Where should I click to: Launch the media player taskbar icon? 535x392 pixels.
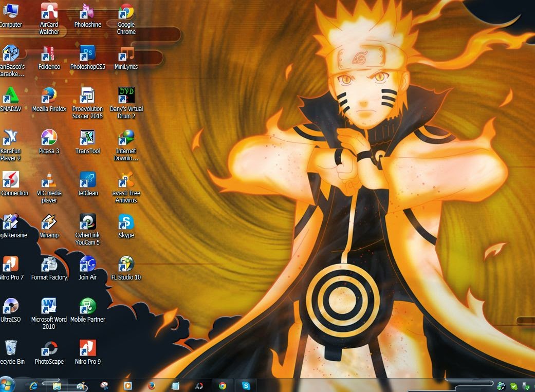(x=128, y=386)
